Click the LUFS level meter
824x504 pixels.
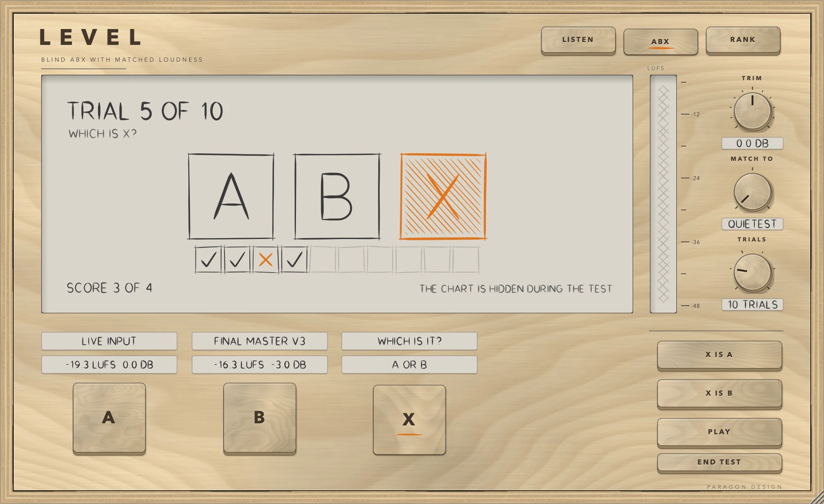663,194
